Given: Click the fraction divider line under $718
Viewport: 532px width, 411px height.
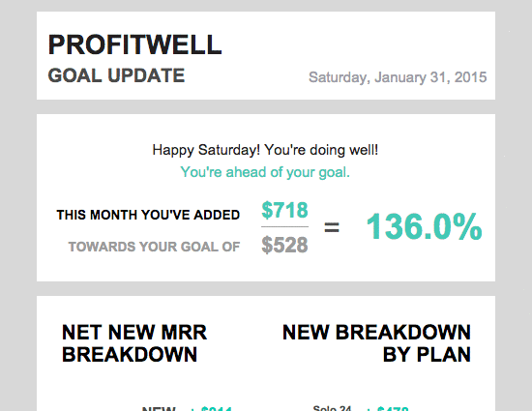Looking at the screenshot, I should point(284,226).
